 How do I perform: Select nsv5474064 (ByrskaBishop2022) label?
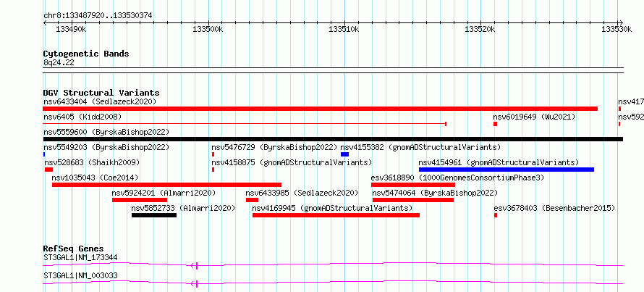(x=435, y=193)
